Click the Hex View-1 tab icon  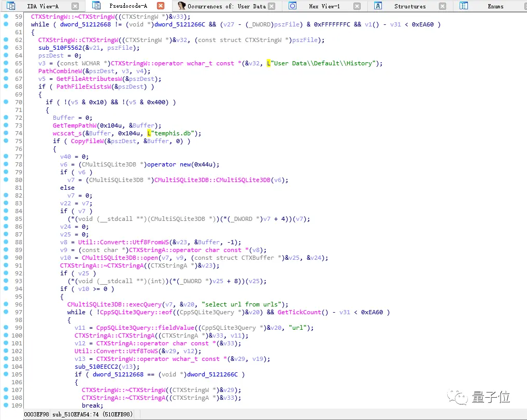[293, 6]
